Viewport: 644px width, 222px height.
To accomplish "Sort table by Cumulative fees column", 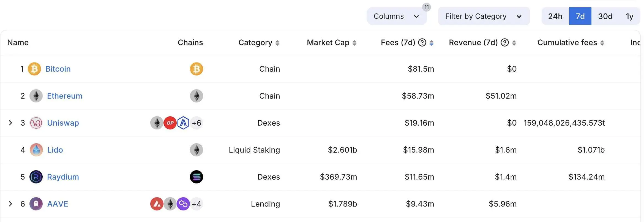I will pyautogui.click(x=571, y=43).
